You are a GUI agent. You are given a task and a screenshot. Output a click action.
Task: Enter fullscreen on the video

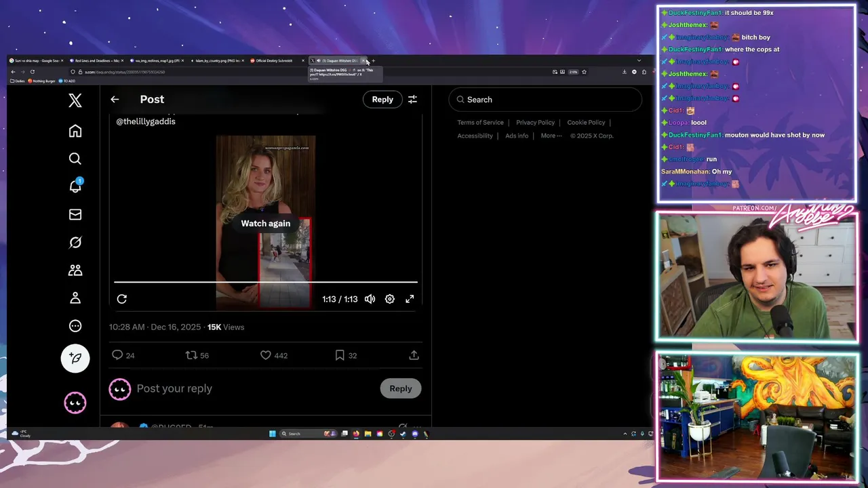click(x=410, y=299)
